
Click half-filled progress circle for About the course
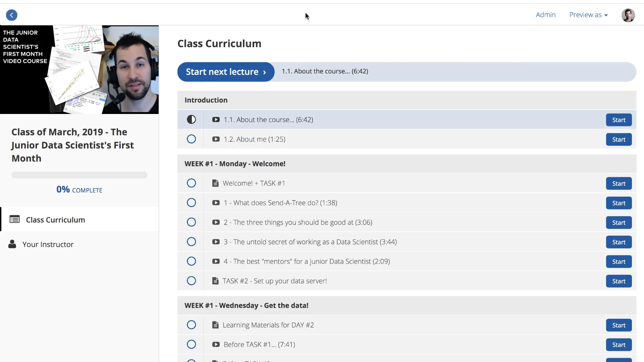pos(191,120)
